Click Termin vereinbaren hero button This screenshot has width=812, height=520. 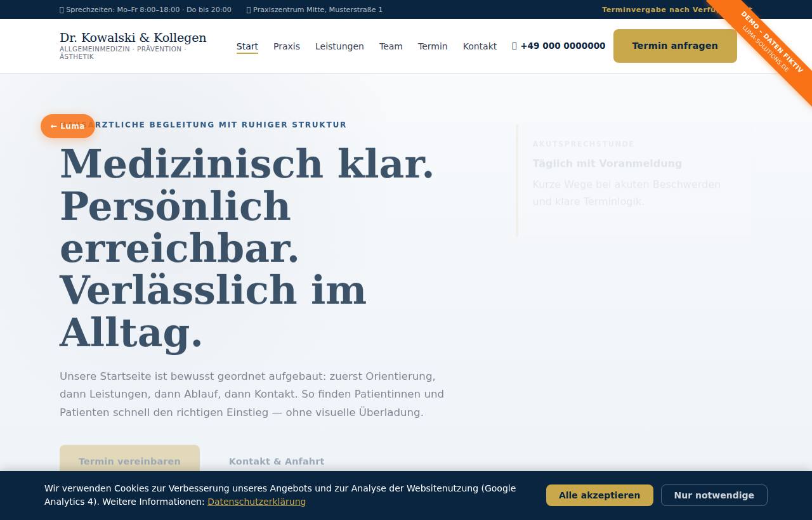[129, 461]
